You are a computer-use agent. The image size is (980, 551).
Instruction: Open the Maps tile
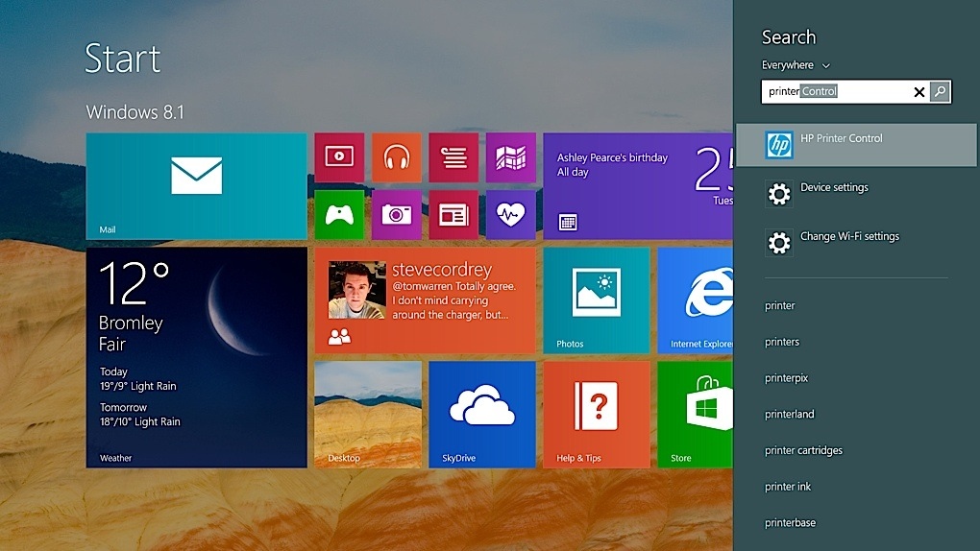click(510, 157)
